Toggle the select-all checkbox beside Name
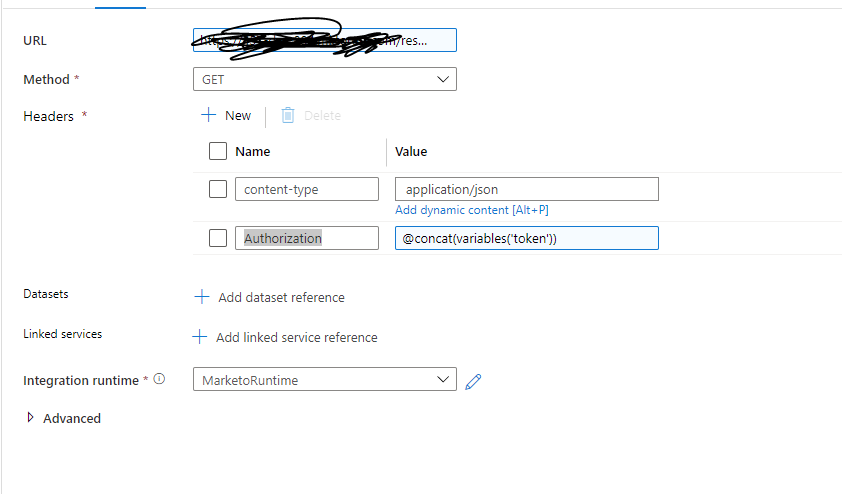Image resolution: width=842 pixels, height=494 pixels. [x=217, y=151]
